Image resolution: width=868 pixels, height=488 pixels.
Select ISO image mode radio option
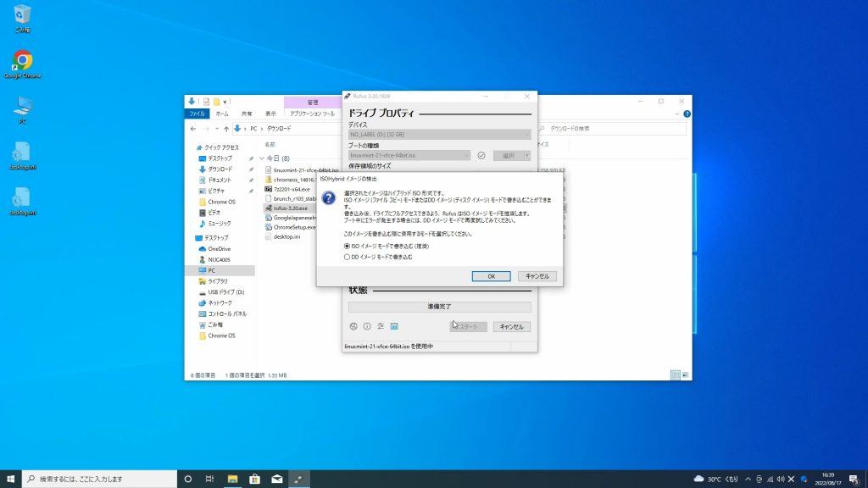(347, 246)
